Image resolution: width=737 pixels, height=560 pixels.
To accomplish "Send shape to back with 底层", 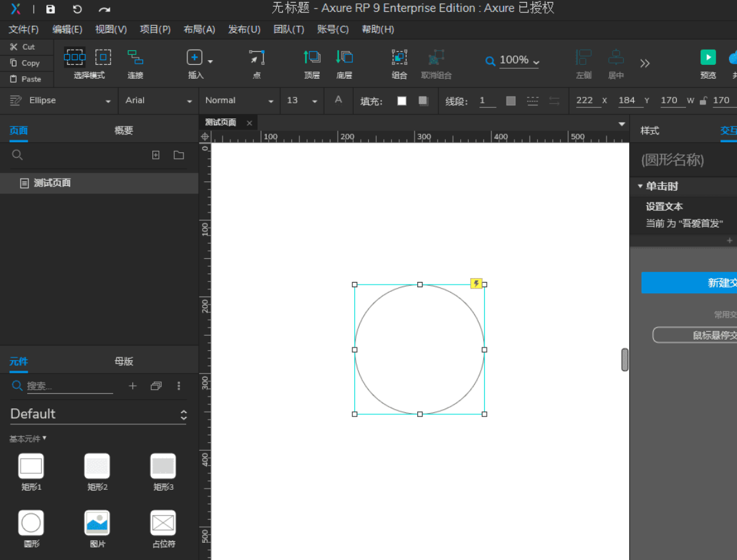I will (x=344, y=58).
